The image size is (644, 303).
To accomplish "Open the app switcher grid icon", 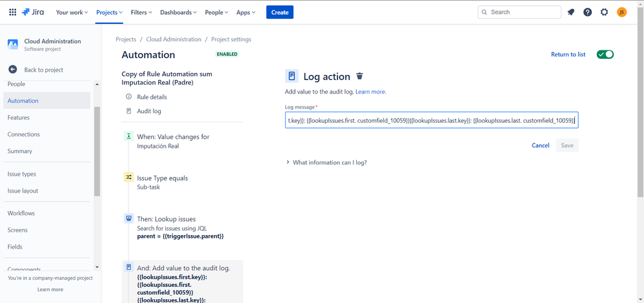I will 13,12.
